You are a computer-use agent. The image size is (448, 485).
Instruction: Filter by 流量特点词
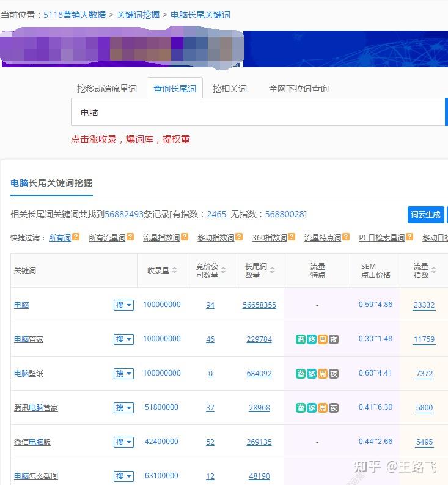[x=323, y=238]
